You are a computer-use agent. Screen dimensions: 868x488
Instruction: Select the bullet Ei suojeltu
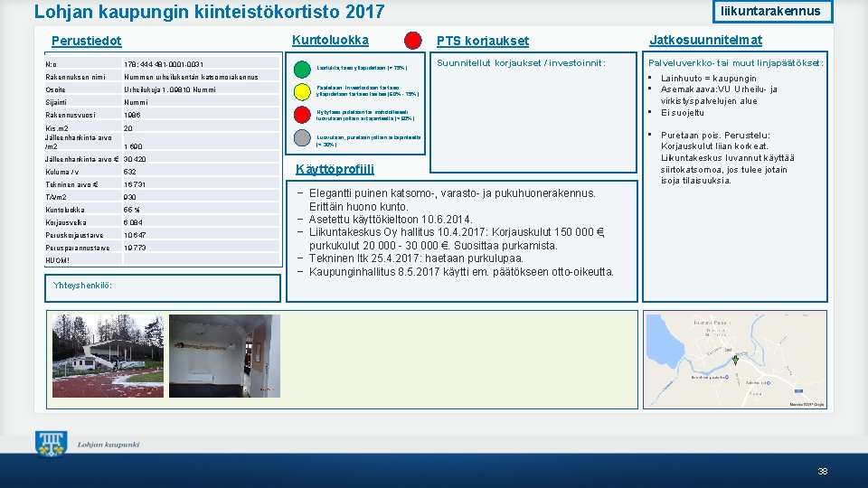(x=682, y=113)
